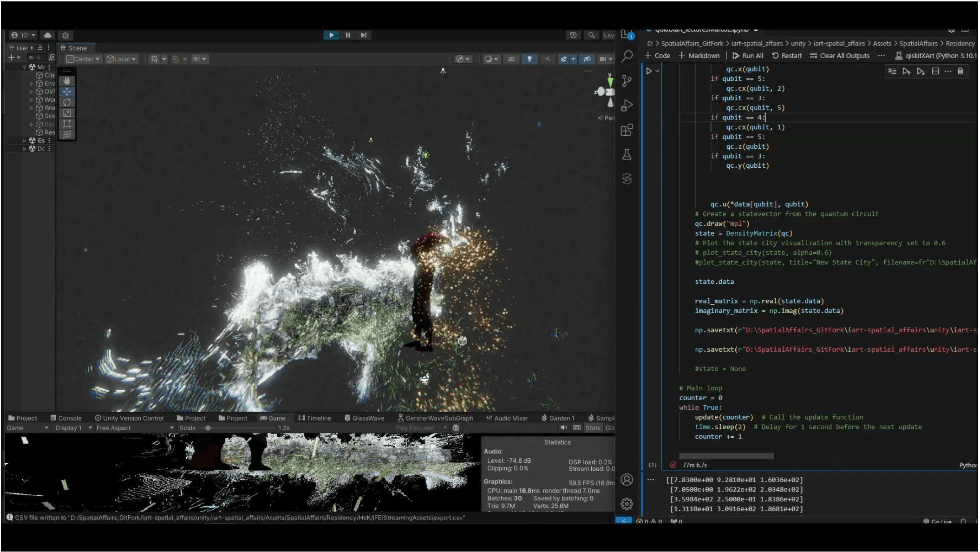Select the combined Transform tool
The image size is (980, 552).
67,134
